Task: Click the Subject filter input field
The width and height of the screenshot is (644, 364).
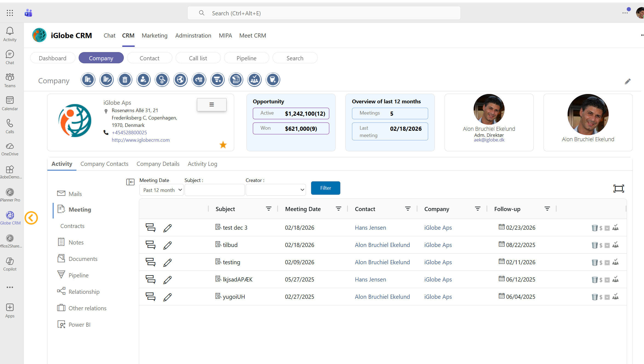Action: tap(214, 190)
